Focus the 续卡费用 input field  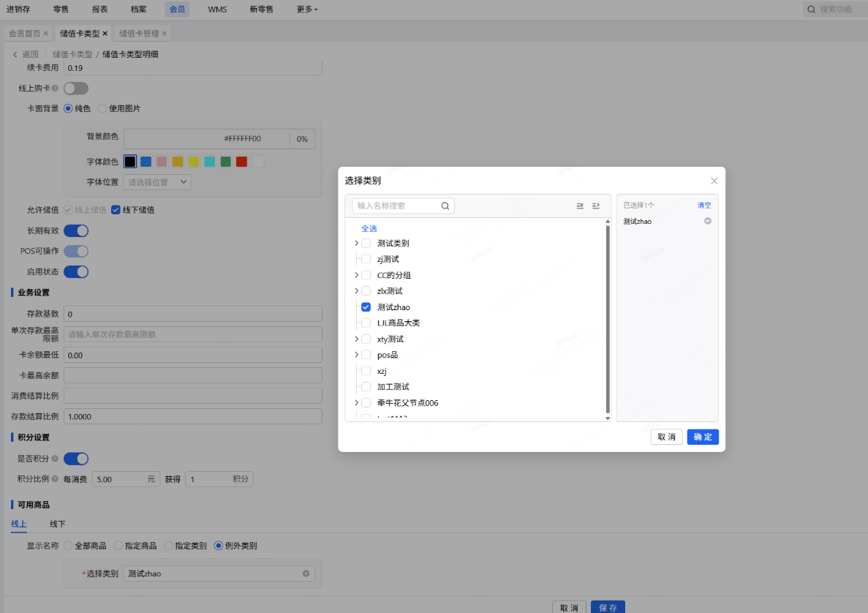192,68
